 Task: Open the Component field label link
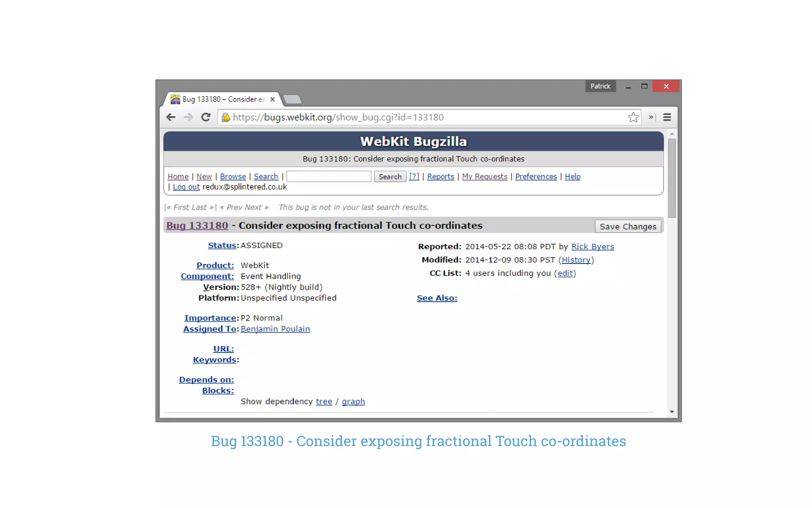[207, 276]
